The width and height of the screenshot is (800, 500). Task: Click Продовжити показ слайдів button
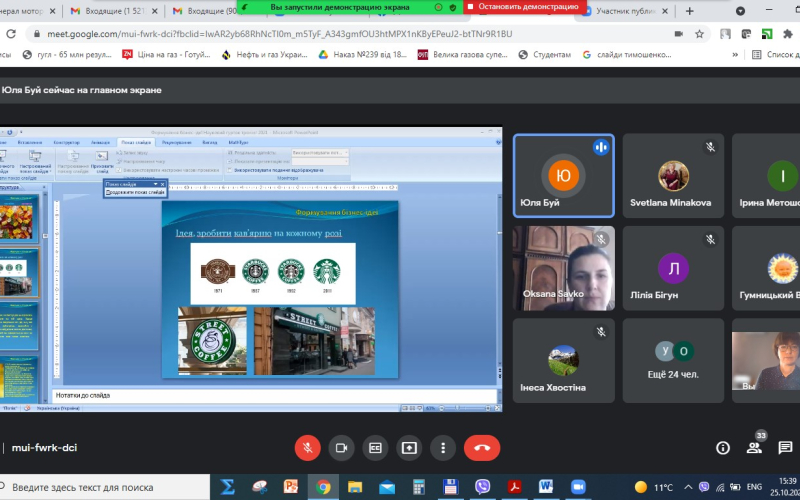(x=135, y=192)
